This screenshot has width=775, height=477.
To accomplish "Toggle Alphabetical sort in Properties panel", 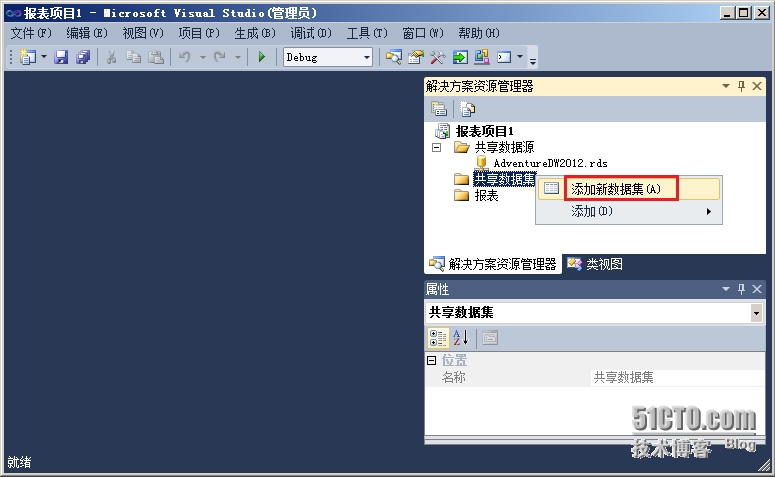I will click(x=461, y=338).
